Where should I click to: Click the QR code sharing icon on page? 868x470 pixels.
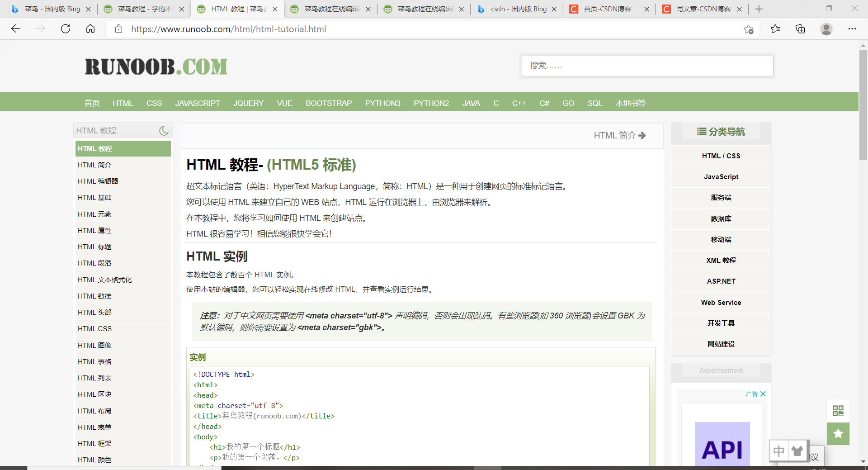[838, 411]
